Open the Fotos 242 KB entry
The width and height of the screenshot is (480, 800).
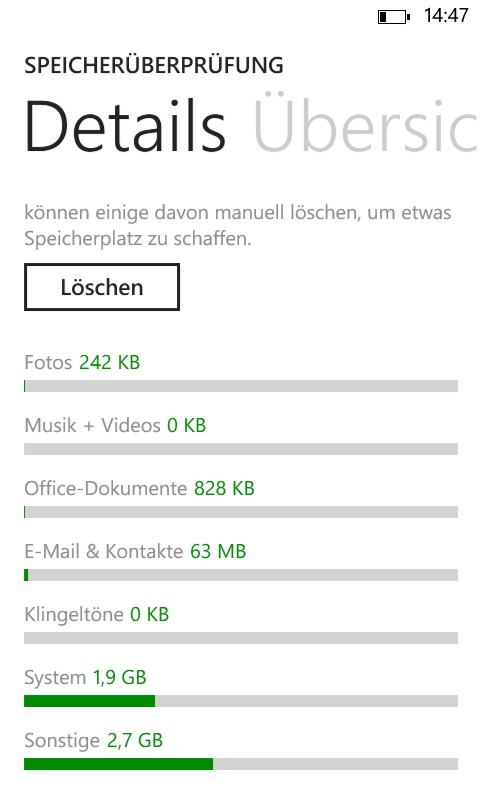[82, 363]
